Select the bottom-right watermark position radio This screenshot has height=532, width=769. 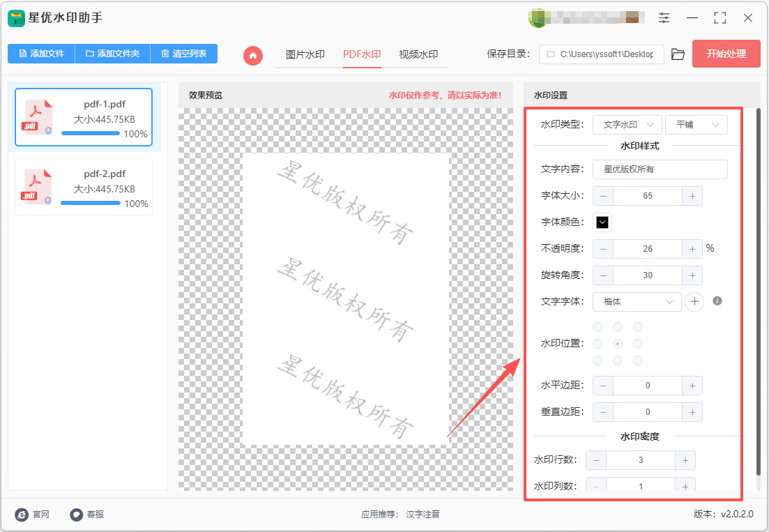[638, 361]
